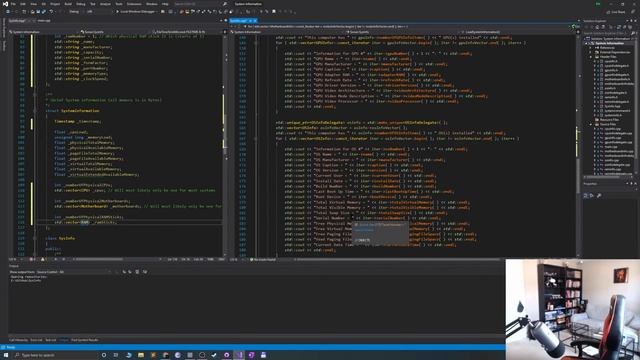Switch to the Error List tab
This screenshot has width=640, height=360.
click(x=36, y=340)
